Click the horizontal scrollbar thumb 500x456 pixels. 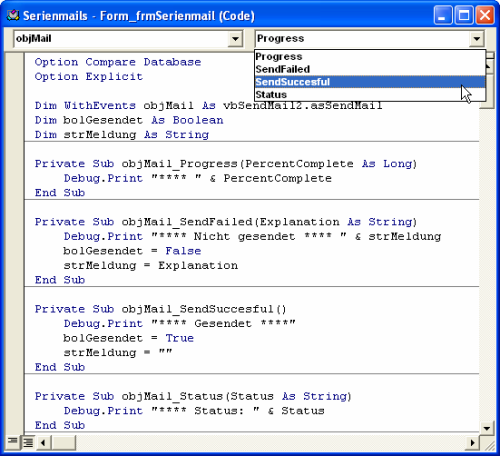tap(64, 443)
